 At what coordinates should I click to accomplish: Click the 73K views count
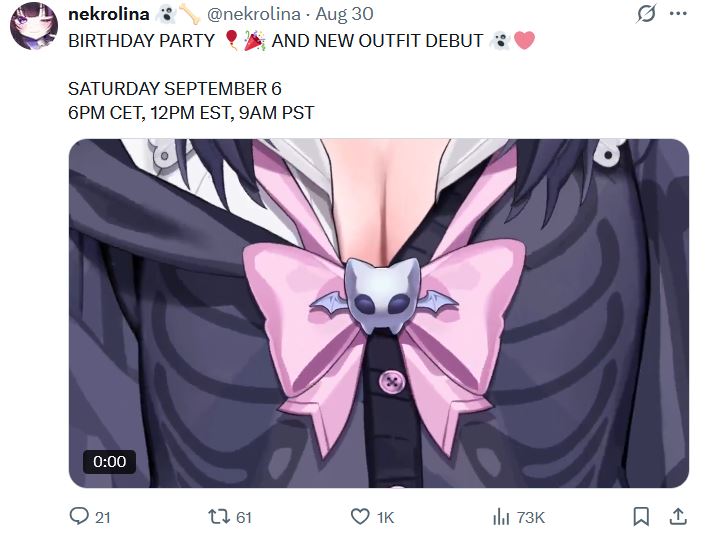(530, 517)
